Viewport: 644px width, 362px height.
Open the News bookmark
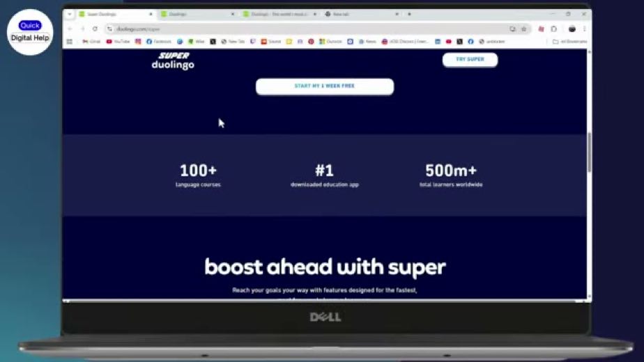(x=367, y=42)
